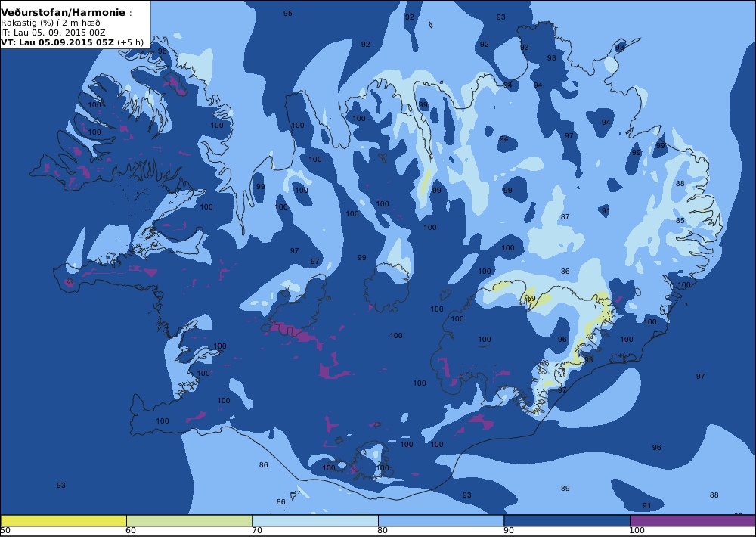Select the humidity value 59 near the yellow patch
The image size is (756, 537).
pos(531,299)
